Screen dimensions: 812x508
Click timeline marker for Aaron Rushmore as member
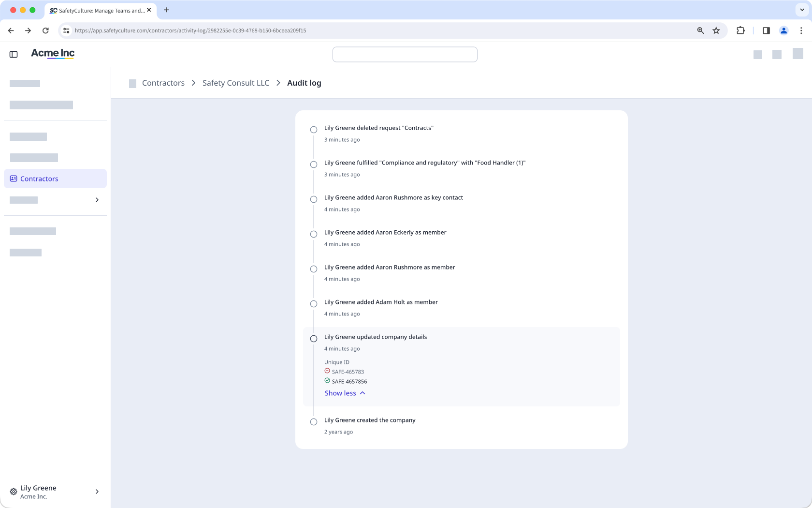tap(314, 269)
